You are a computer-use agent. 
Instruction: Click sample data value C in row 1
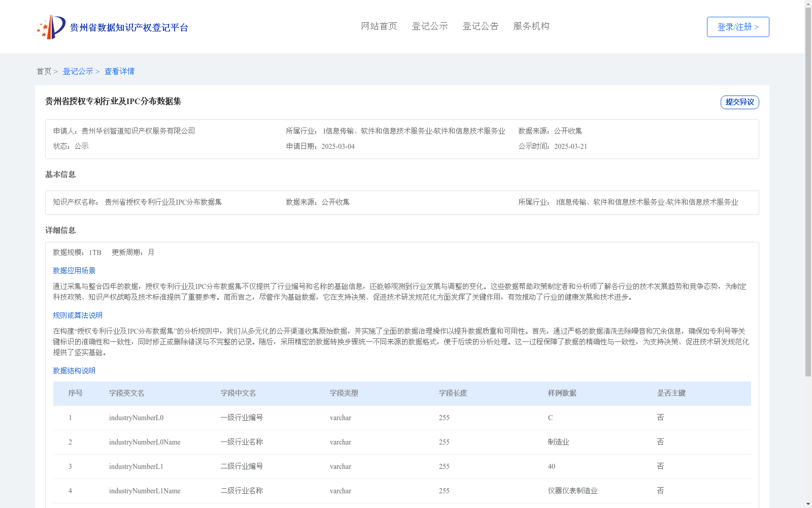pyautogui.click(x=550, y=418)
